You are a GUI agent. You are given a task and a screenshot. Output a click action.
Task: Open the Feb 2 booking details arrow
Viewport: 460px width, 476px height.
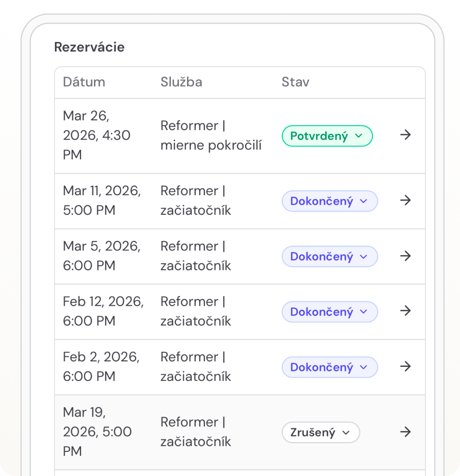(405, 367)
